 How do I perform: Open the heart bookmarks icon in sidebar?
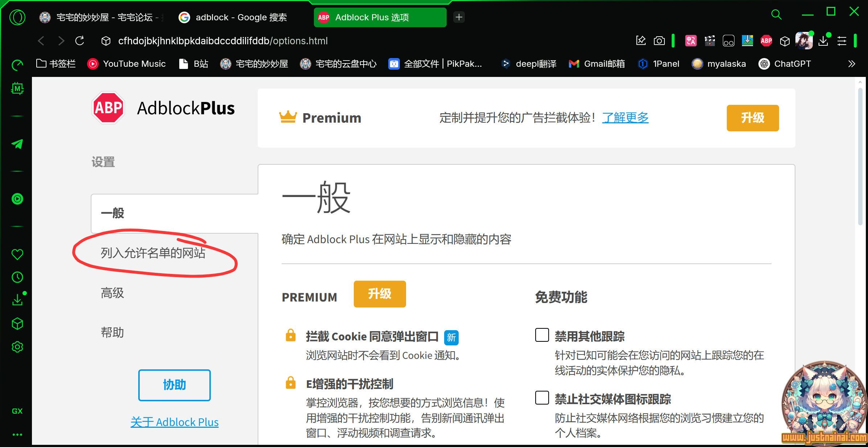[17, 254]
